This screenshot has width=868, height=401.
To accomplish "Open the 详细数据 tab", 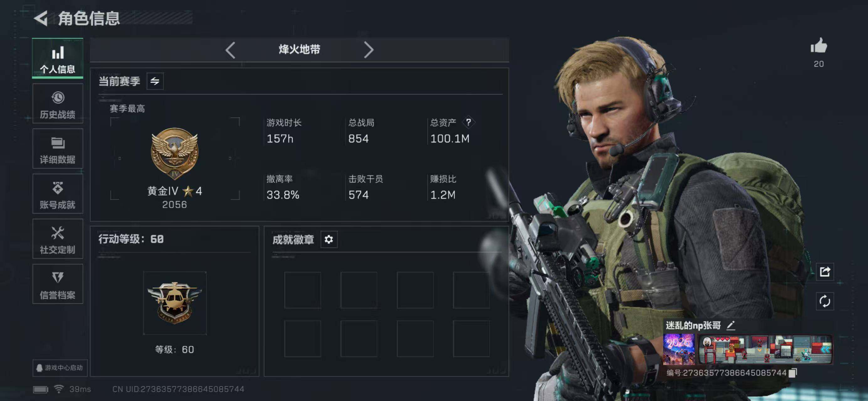I will coord(58,149).
